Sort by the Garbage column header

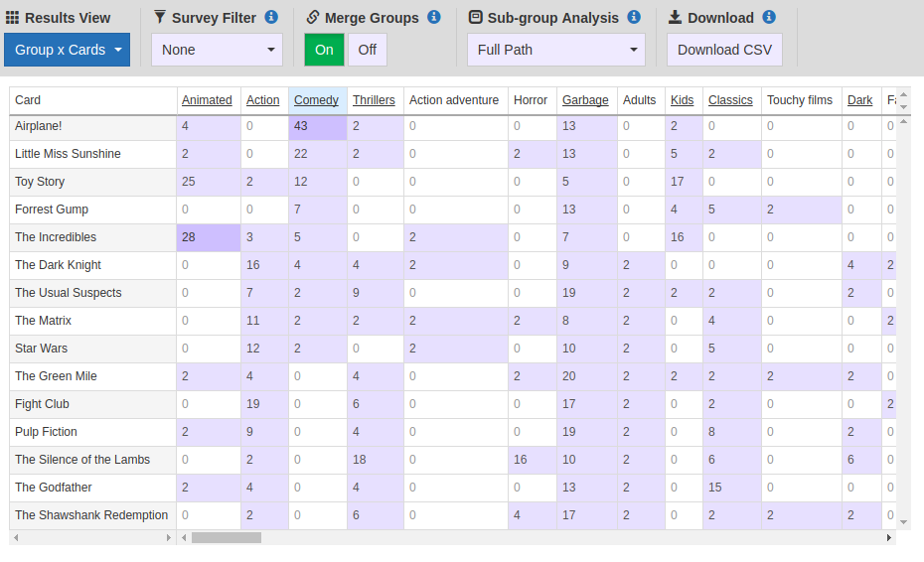pos(585,100)
